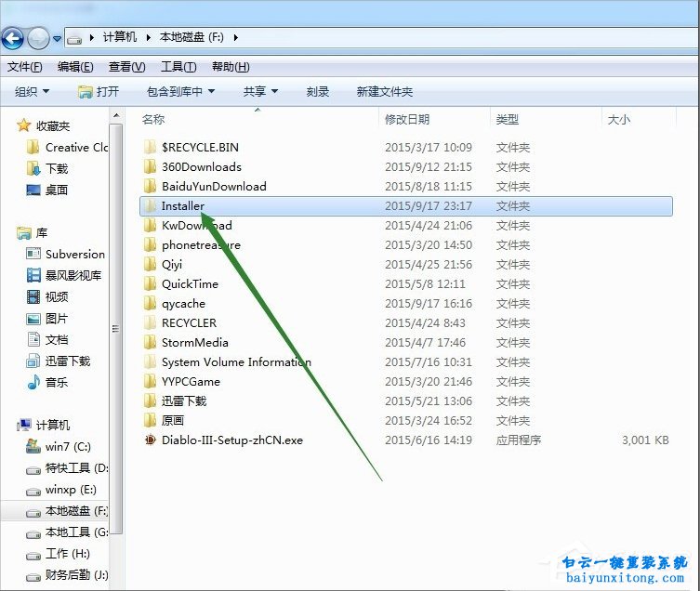Select Diablo-III-Setup-zhCN.exe icon
The height and width of the screenshot is (591, 700).
150,440
